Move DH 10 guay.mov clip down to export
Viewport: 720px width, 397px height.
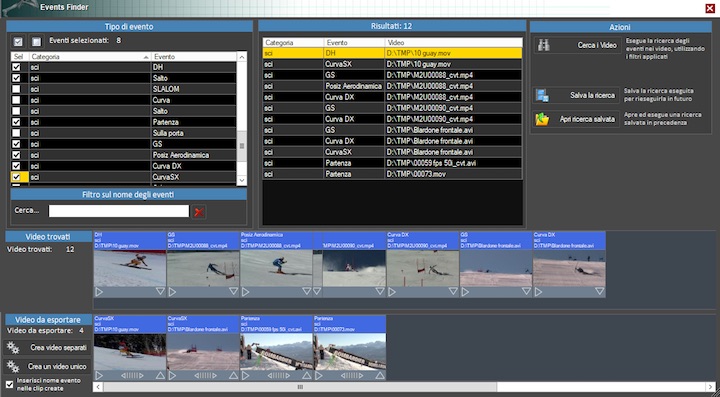coord(160,291)
